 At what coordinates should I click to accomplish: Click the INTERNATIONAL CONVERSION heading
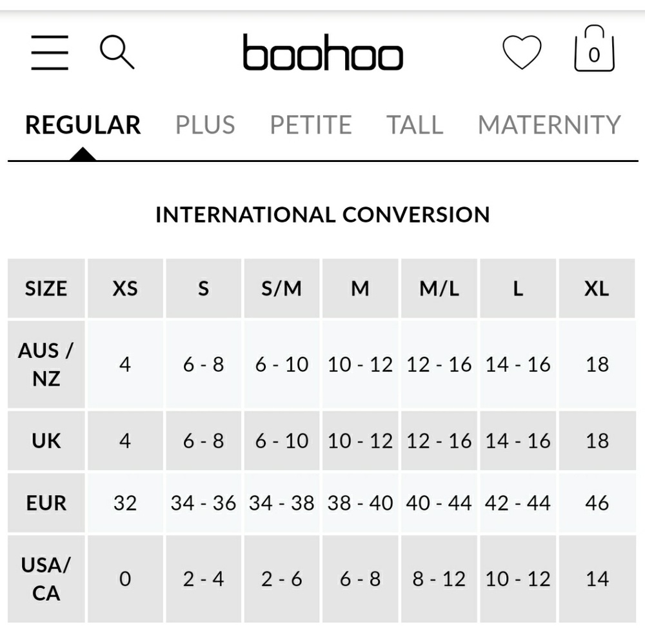(322, 214)
